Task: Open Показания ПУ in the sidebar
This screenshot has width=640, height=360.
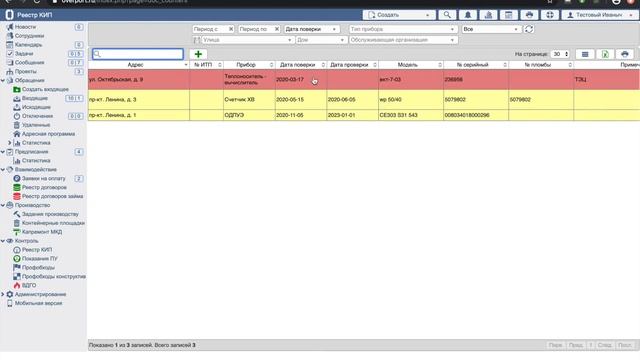Action: (40, 259)
